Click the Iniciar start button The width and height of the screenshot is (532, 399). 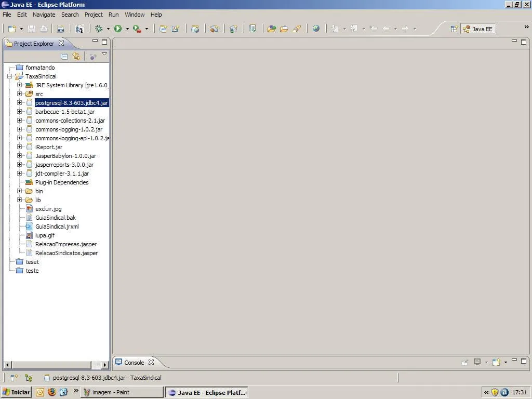coord(16,392)
